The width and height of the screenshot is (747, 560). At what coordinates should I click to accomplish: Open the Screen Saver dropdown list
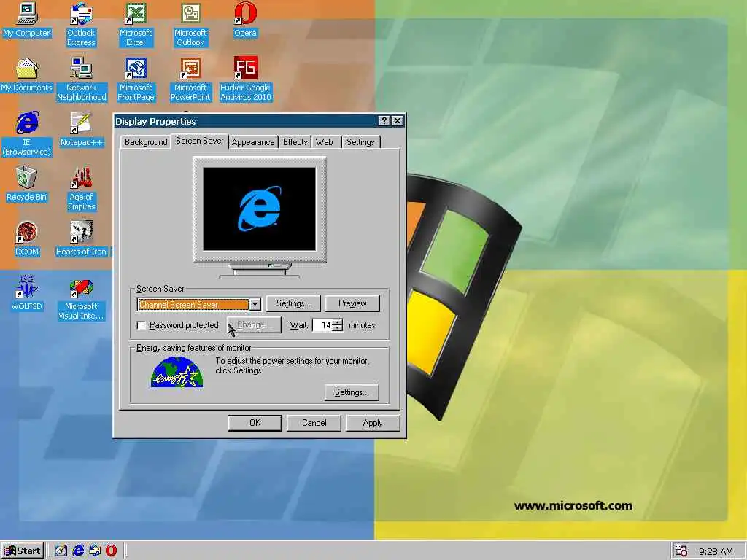[x=255, y=304]
